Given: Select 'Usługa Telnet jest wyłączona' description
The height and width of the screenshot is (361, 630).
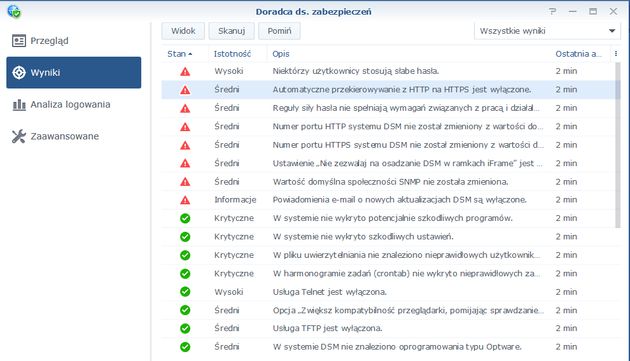Looking at the screenshot, I should [x=329, y=292].
